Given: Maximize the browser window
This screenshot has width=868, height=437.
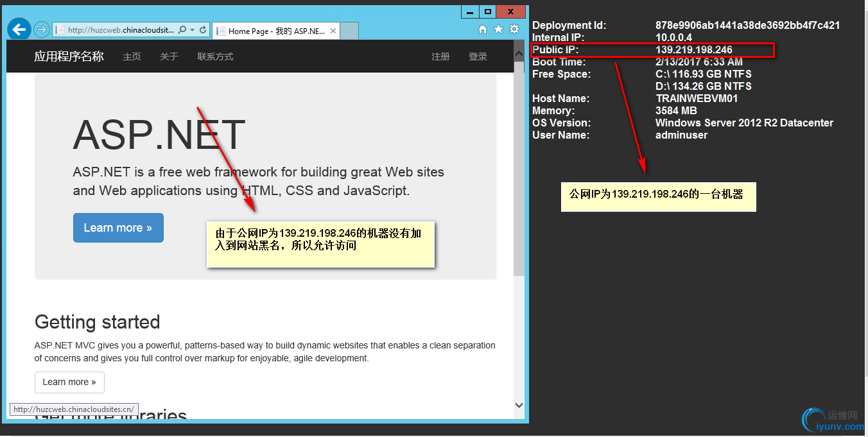Looking at the screenshot, I should 488,12.
